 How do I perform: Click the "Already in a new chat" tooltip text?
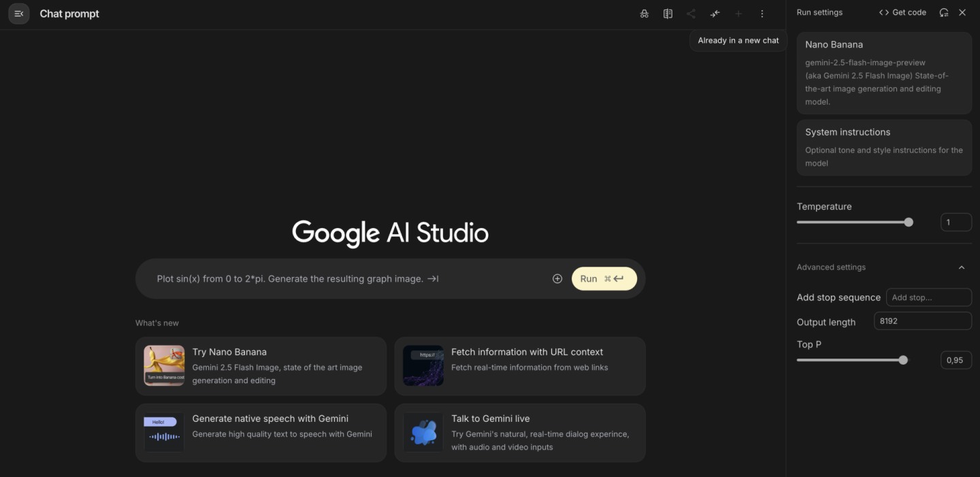pyautogui.click(x=738, y=40)
